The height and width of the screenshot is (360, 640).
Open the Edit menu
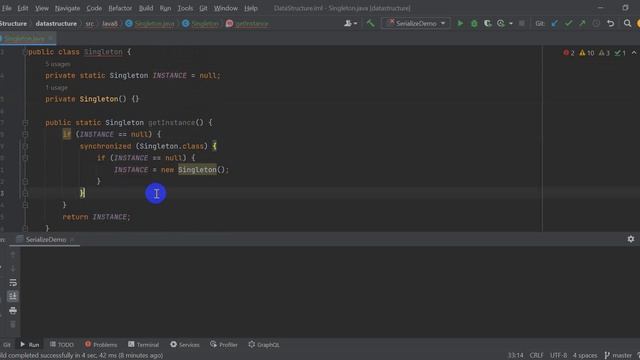pyautogui.click(x=23, y=8)
